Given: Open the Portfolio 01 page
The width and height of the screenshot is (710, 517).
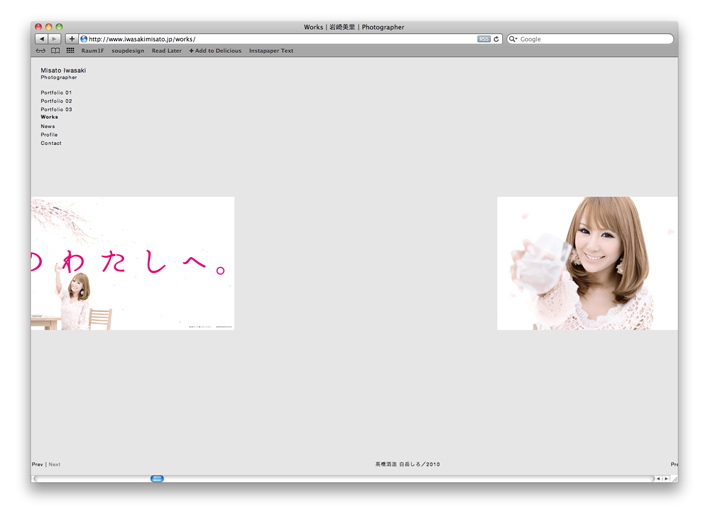Looking at the screenshot, I should [56, 93].
